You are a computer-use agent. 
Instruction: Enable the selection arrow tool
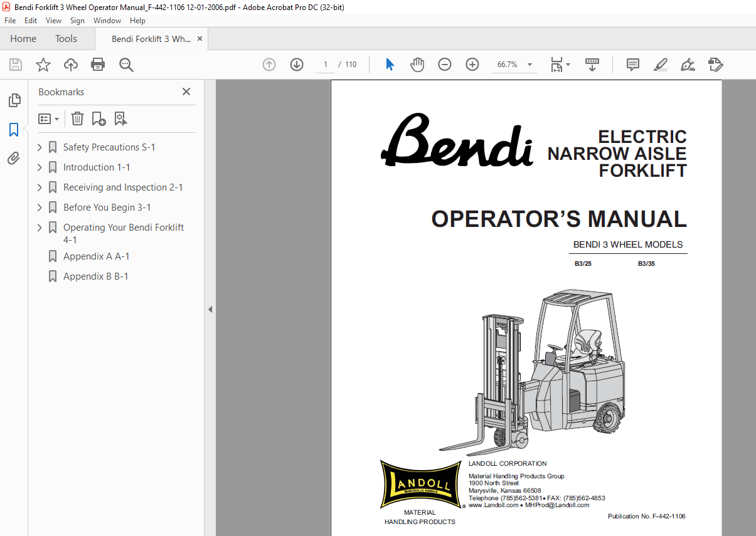coord(390,65)
